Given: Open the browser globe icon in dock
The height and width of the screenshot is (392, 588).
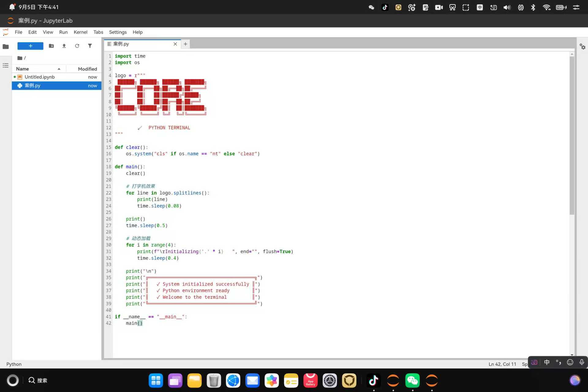Looking at the screenshot, I should pyautogui.click(x=233, y=381).
